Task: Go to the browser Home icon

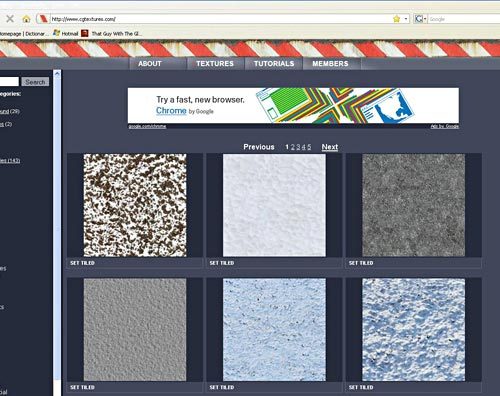Action: coord(26,19)
